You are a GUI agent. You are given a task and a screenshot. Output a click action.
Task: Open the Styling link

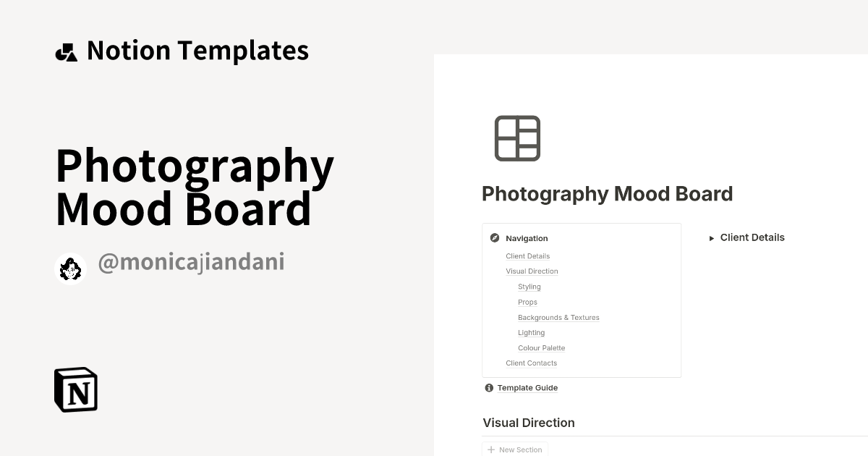point(529,287)
